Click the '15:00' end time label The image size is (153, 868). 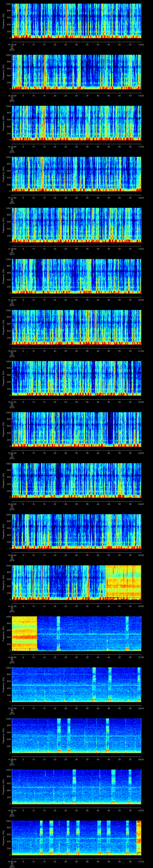pos(141,44)
